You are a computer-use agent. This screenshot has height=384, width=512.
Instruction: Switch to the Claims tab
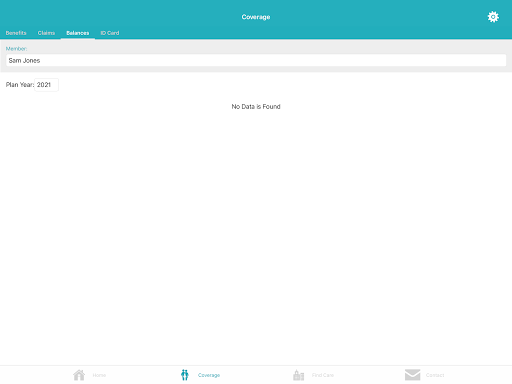tap(46, 33)
